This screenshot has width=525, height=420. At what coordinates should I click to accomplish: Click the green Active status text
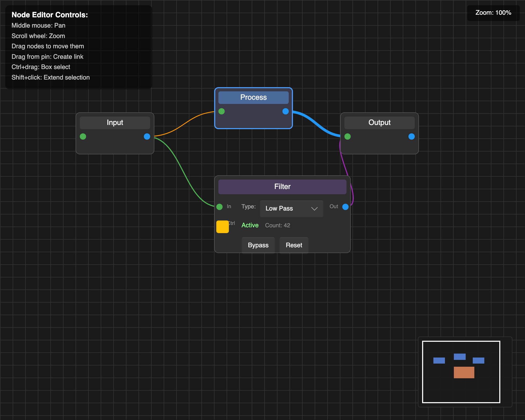click(250, 225)
